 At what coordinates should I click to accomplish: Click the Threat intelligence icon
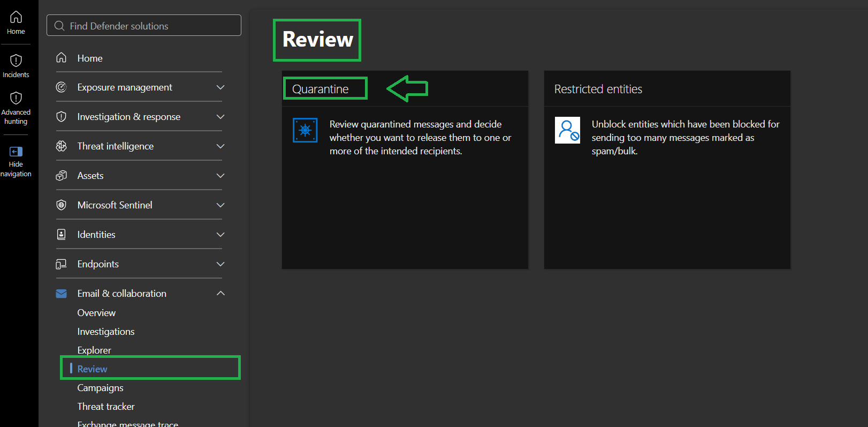(x=62, y=146)
